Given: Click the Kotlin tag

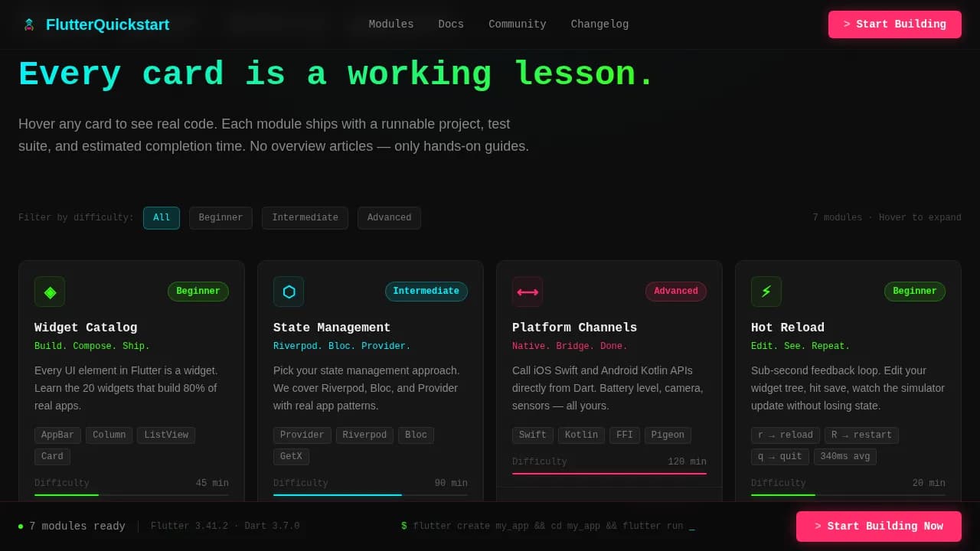Looking at the screenshot, I should tap(581, 435).
